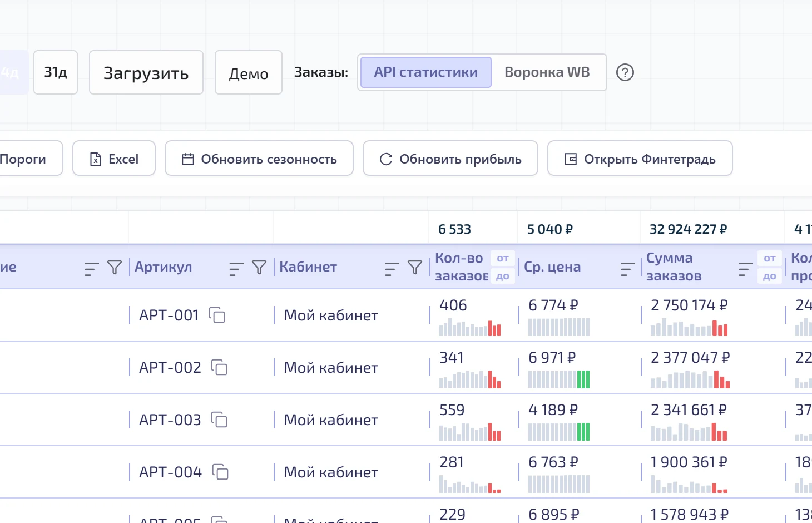Open the orders count sparkline for АРТ-001
The height and width of the screenshot is (523, 812).
(470, 327)
